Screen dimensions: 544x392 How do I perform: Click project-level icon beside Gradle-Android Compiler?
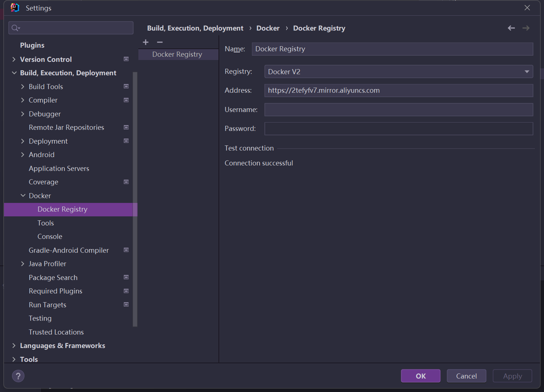click(x=126, y=250)
